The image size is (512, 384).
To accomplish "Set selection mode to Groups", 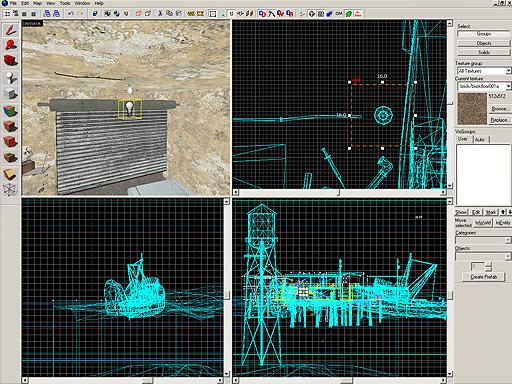I will [484, 34].
